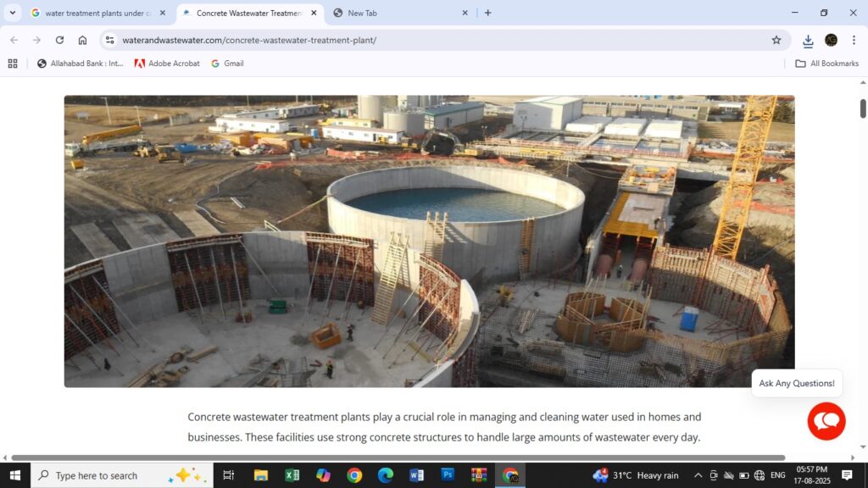Open the Chrome downloads icon

point(808,40)
